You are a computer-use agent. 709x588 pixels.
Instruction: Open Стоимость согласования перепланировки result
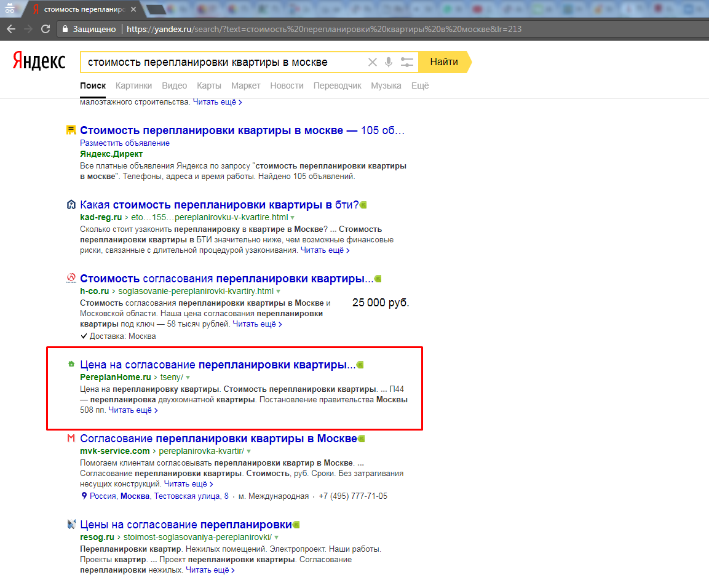(x=226, y=279)
